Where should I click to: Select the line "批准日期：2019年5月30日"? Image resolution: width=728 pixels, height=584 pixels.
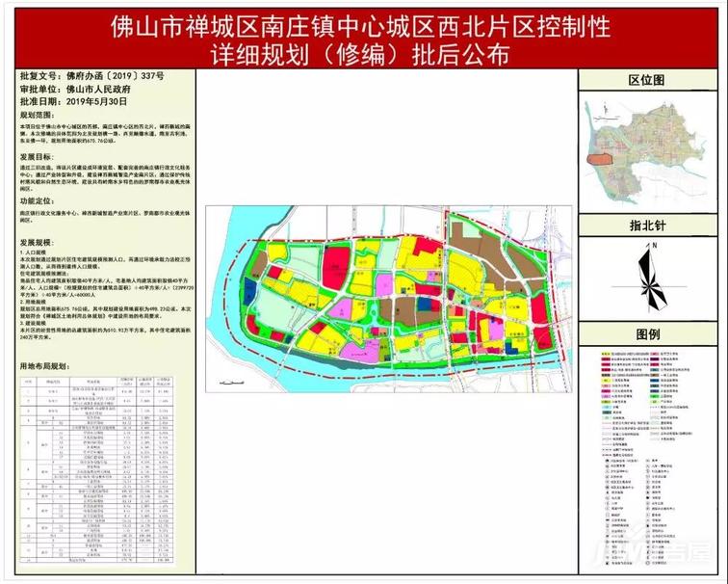(73, 102)
